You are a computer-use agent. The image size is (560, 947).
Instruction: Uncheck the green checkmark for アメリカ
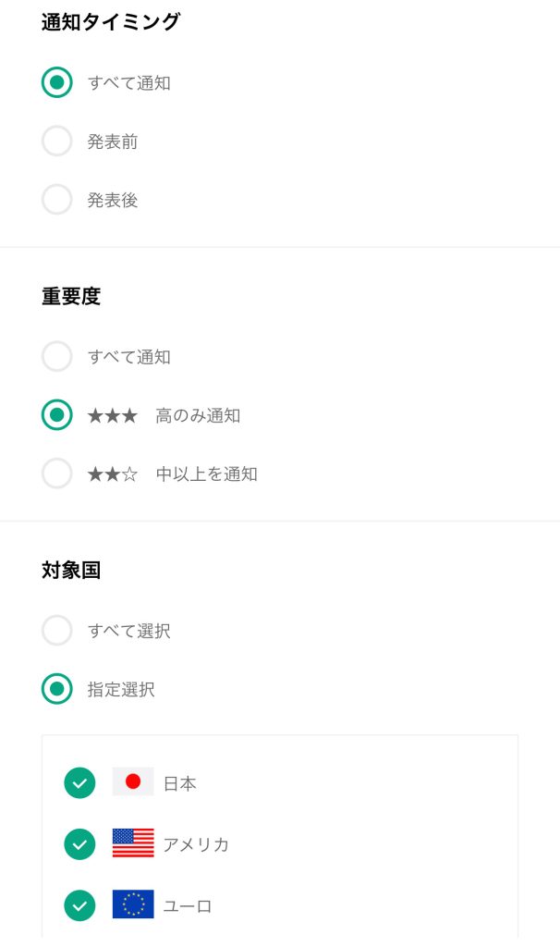[x=79, y=843]
